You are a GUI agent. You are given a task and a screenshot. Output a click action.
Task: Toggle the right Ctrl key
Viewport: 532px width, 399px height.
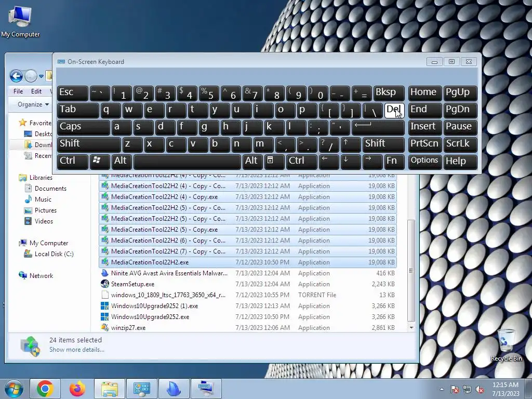coord(302,162)
